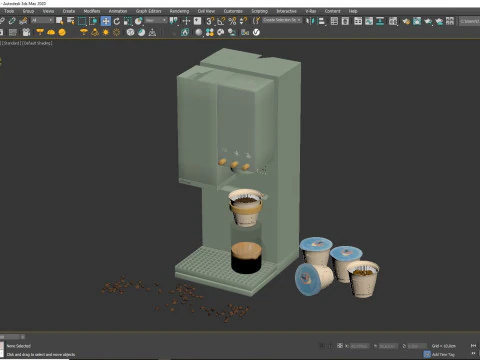The image size is (480, 360).
Task: Click the Bind to Space Warp icon
Action: 23,21
